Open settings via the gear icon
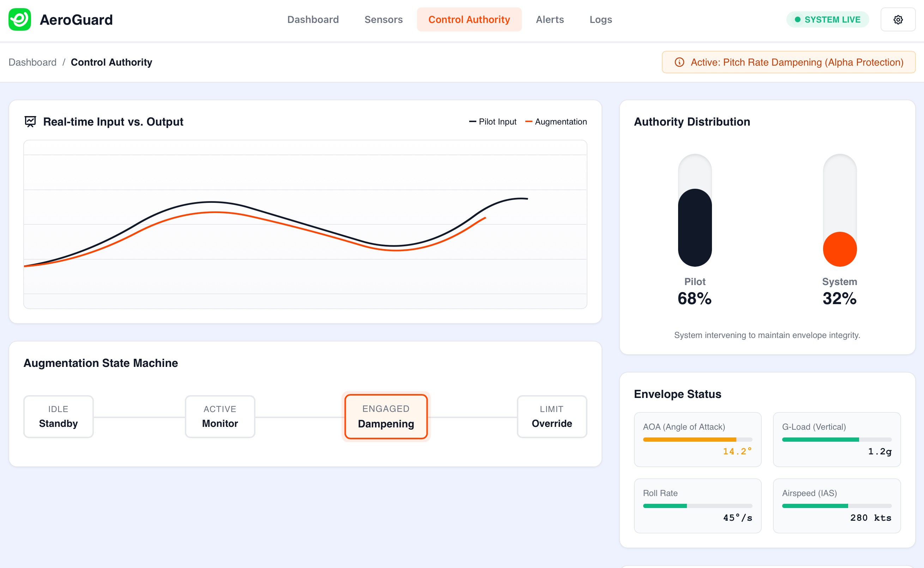Image resolution: width=924 pixels, height=568 pixels. click(898, 19)
